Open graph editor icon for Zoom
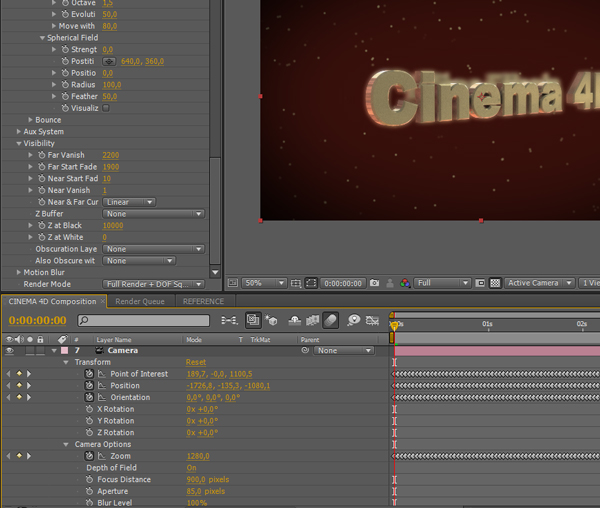600x508 pixels. pyautogui.click(x=102, y=456)
